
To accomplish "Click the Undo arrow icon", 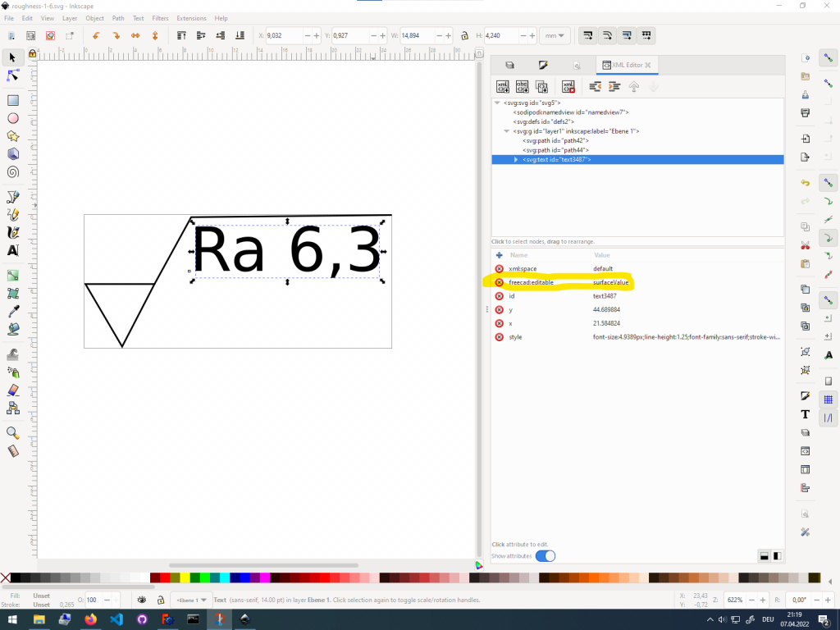I will [x=806, y=183].
